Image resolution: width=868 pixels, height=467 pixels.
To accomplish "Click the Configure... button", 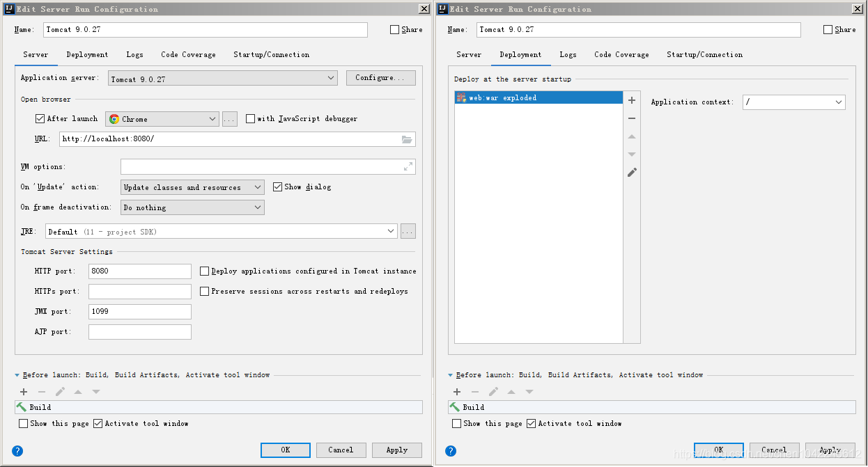I will tap(380, 78).
